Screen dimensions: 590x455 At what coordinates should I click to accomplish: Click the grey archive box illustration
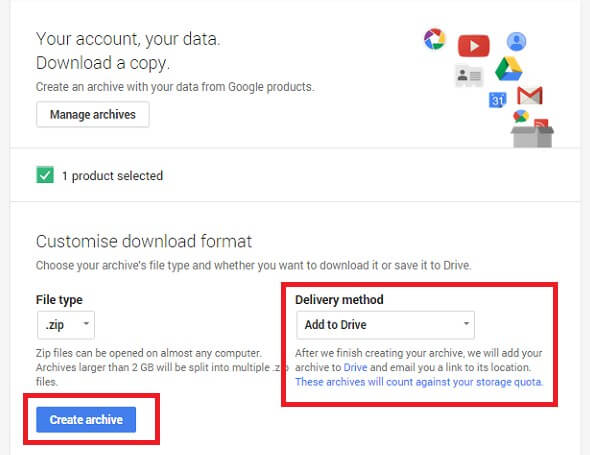point(532,136)
